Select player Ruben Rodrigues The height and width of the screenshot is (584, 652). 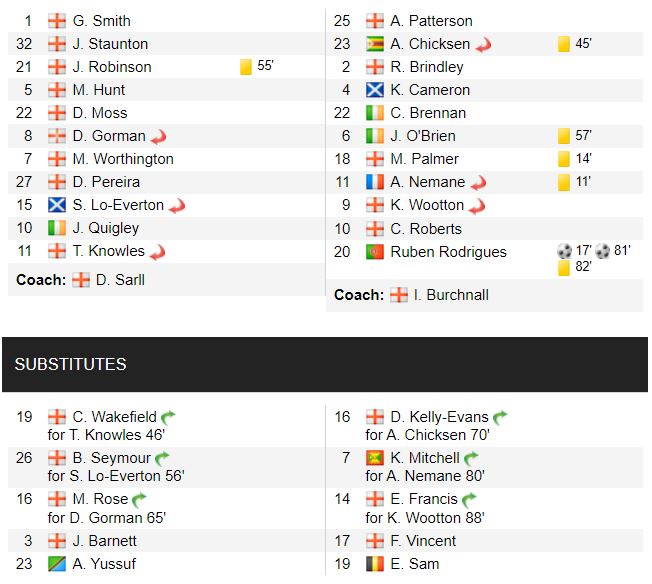[x=448, y=252]
